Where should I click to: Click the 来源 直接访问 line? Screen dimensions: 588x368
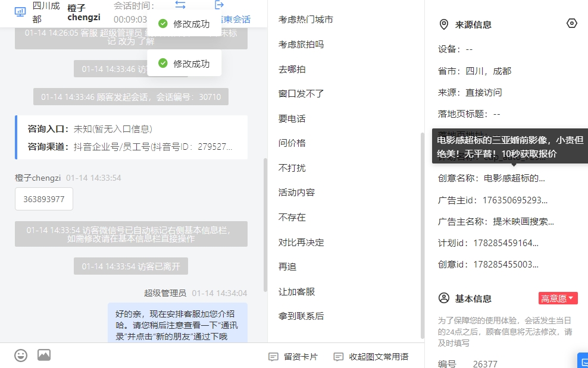coord(470,93)
